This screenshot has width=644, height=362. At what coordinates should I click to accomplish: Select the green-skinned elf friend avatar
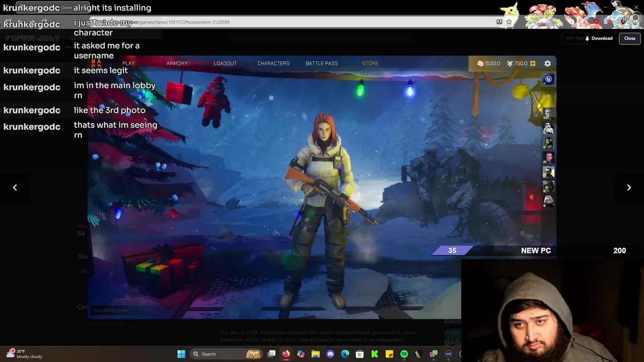tap(548, 143)
